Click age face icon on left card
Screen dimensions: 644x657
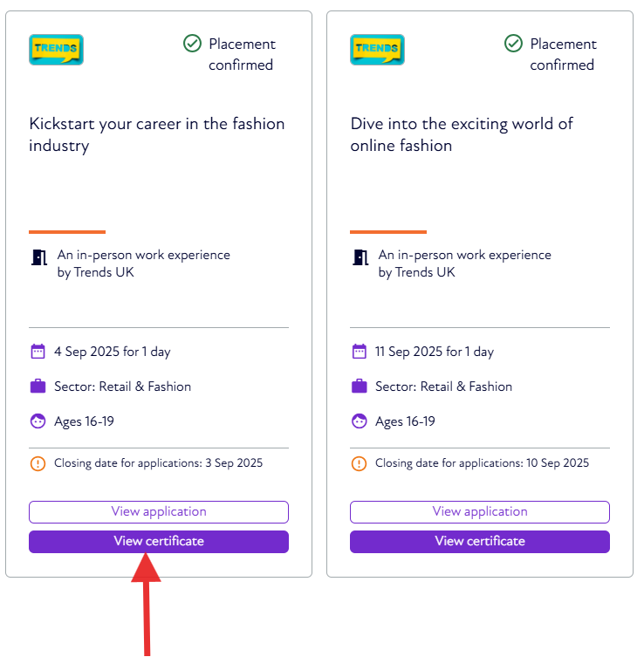(x=38, y=421)
